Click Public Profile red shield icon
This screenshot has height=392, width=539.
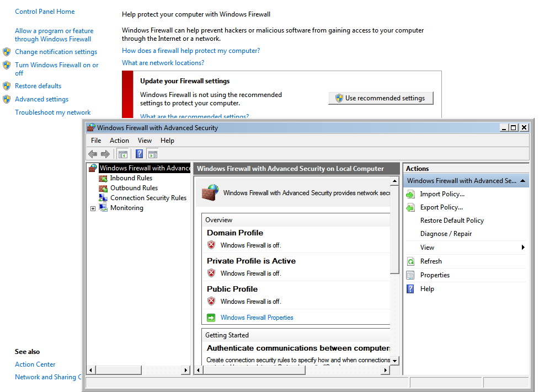pos(211,301)
